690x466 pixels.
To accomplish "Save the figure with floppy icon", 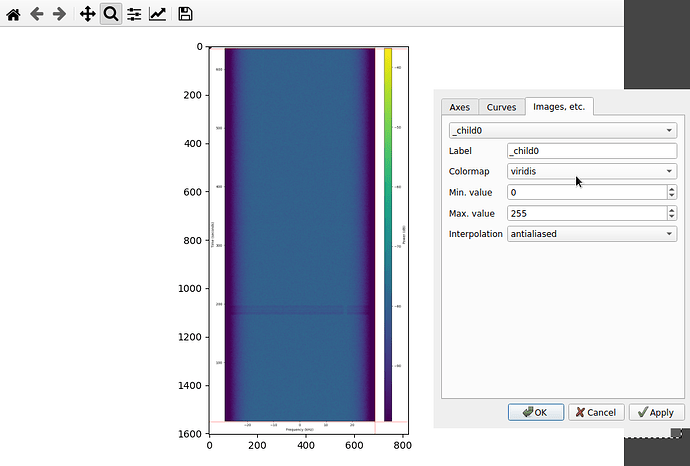I will click(186, 14).
